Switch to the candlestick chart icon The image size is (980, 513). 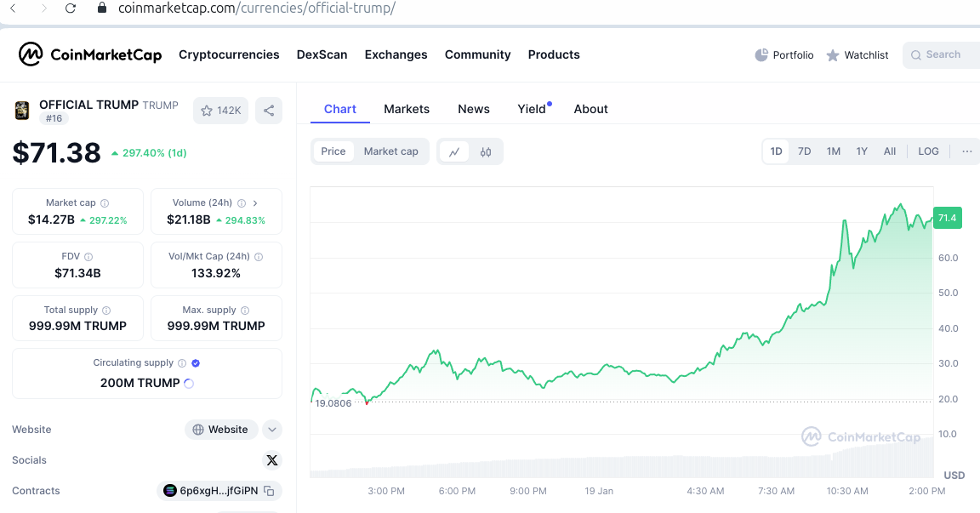point(486,151)
